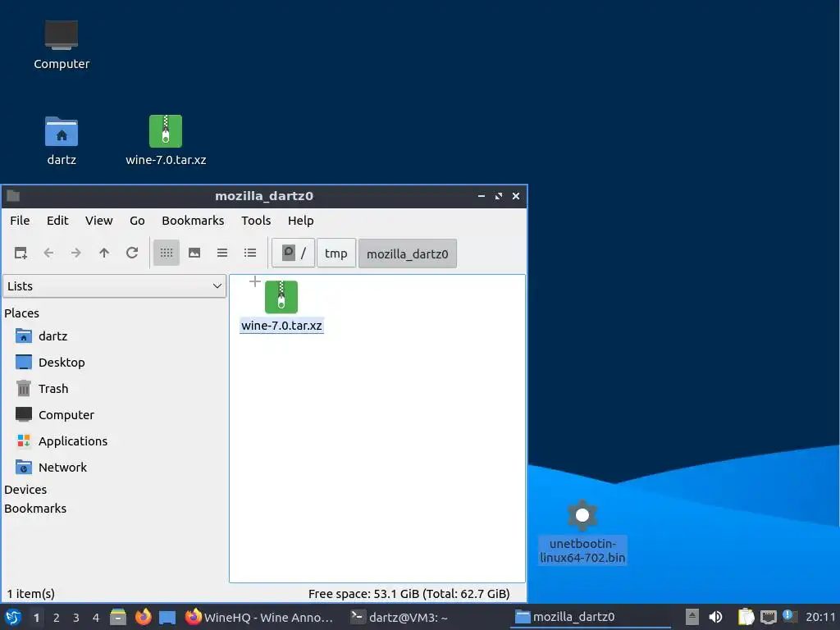Click the Devices section header
This screenshot has height=630, width=840.
click(x=25, y=490)
